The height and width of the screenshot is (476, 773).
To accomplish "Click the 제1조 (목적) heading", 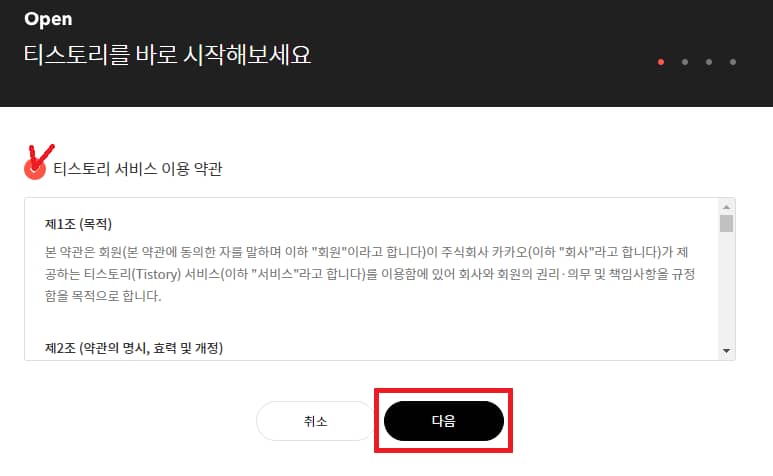I will pos(78,224).
